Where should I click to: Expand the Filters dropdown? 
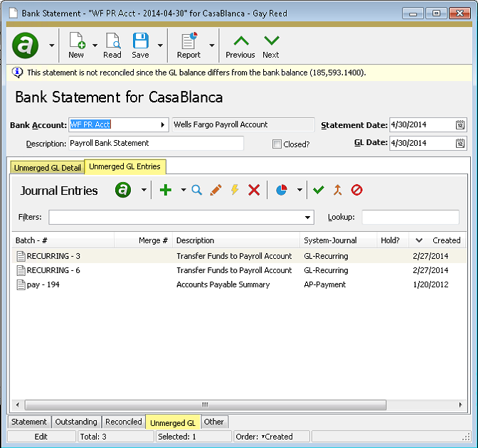308,218
